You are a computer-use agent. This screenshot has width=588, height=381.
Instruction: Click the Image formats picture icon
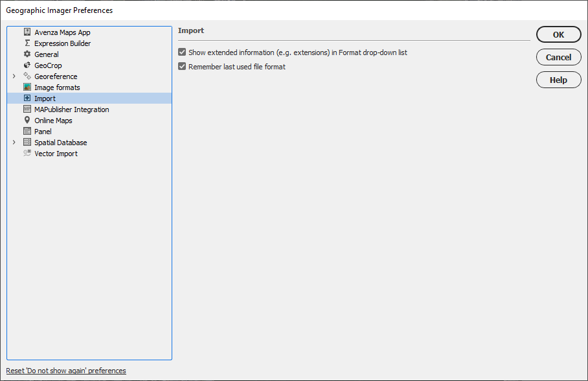(x=27, y=87)
